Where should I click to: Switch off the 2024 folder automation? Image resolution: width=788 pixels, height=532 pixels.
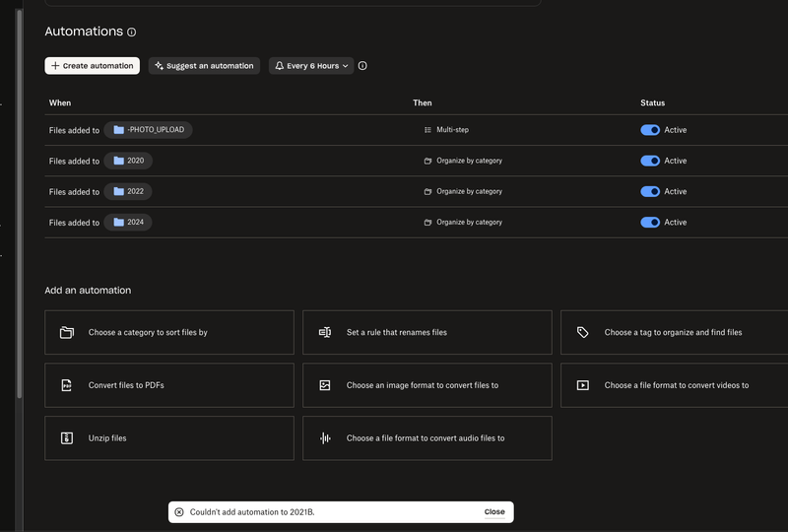coord(650,223)
